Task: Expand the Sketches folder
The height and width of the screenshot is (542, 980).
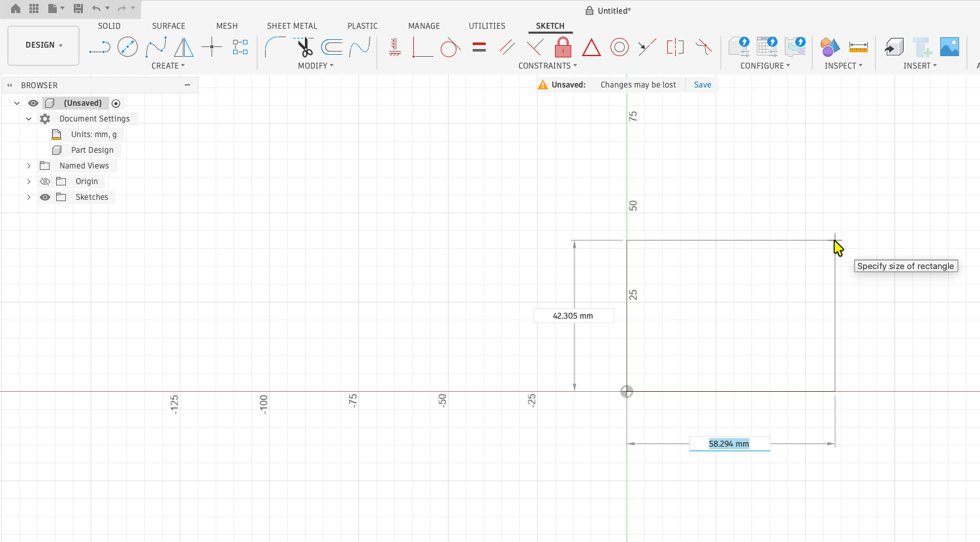Action: [29, 197]
